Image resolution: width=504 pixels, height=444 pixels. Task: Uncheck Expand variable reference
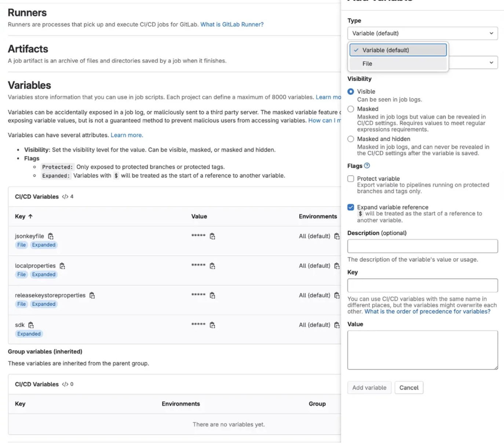(351, 207)
